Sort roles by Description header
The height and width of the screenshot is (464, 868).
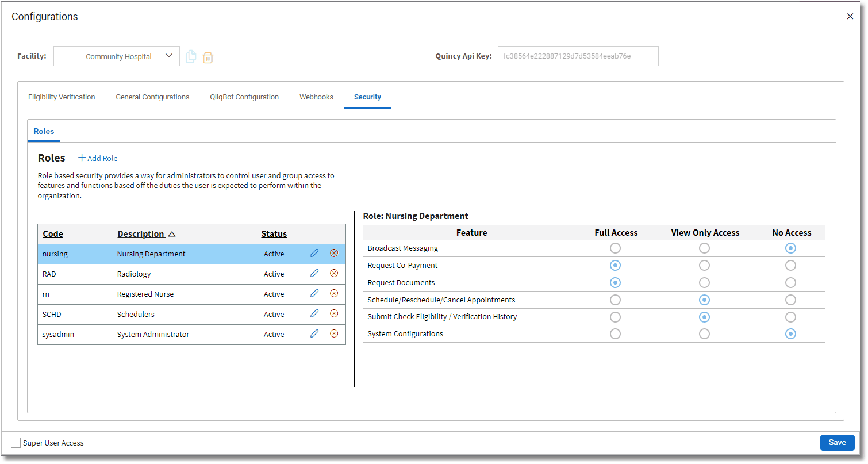tap(141, 234)
